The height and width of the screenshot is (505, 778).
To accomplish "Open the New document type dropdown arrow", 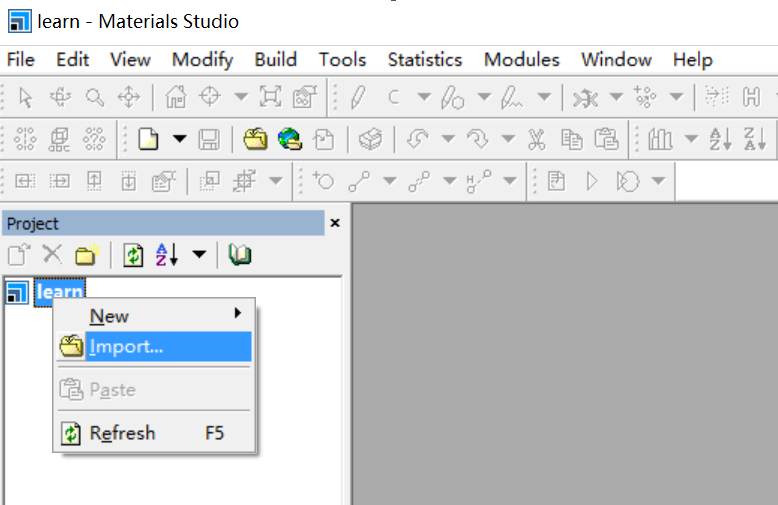I will click(180, 138).
